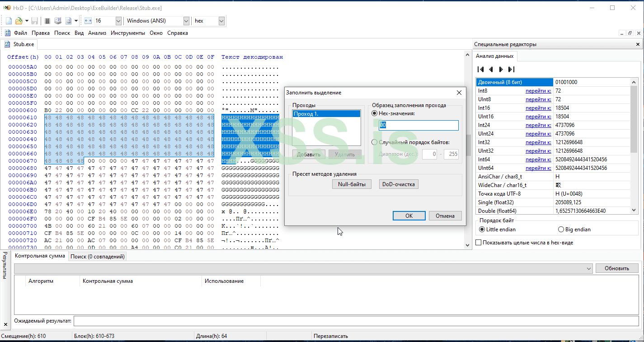Close the Заполнить выделение dialog
This screenshot has height=342, width=644.
(x=459, y=93)
